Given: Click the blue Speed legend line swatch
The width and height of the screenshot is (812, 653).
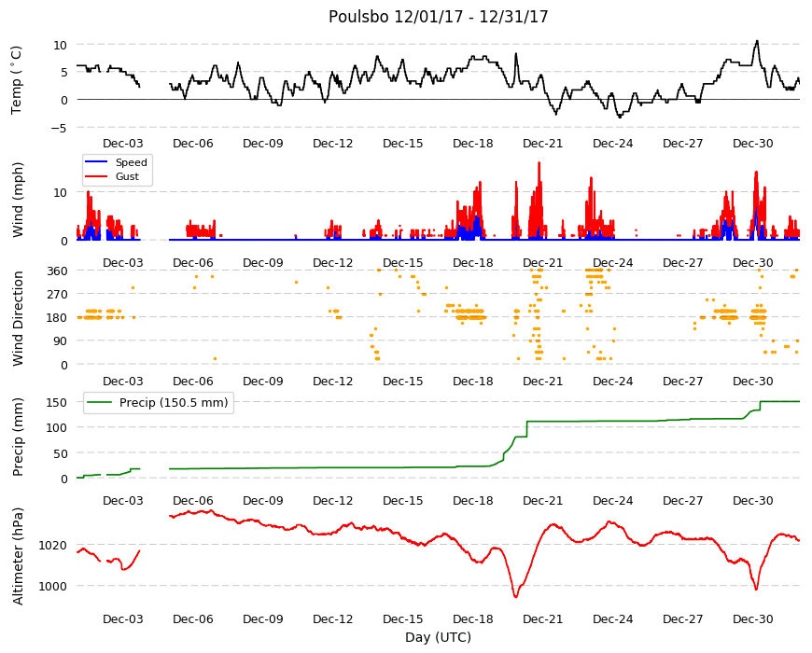Looking at the screenshot, I should (x=96, y=162).
